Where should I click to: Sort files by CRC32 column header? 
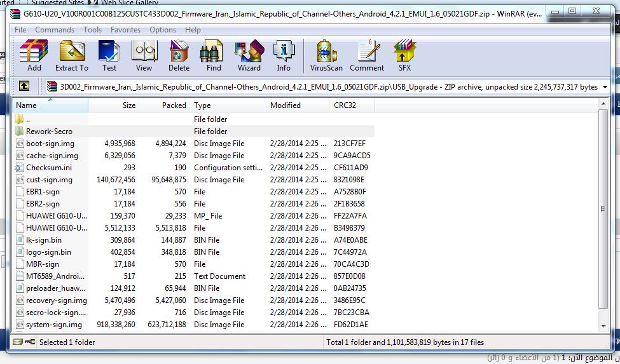[352, 105]
